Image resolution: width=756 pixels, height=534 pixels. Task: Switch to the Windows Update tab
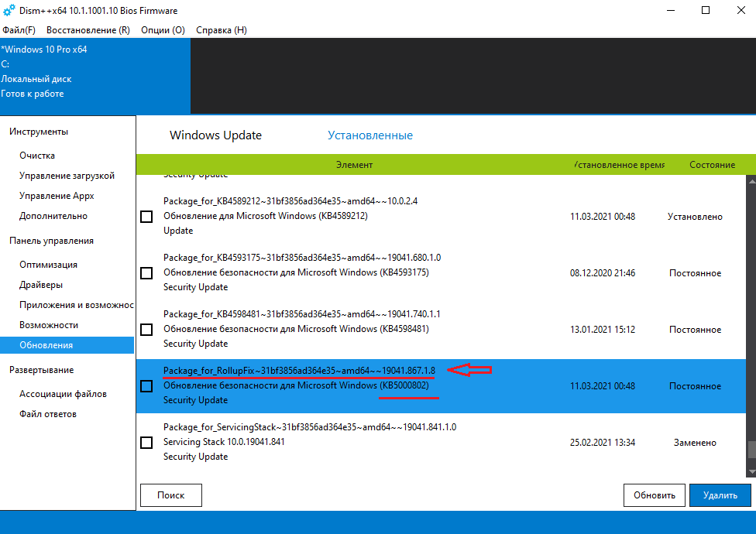(215, 135)
